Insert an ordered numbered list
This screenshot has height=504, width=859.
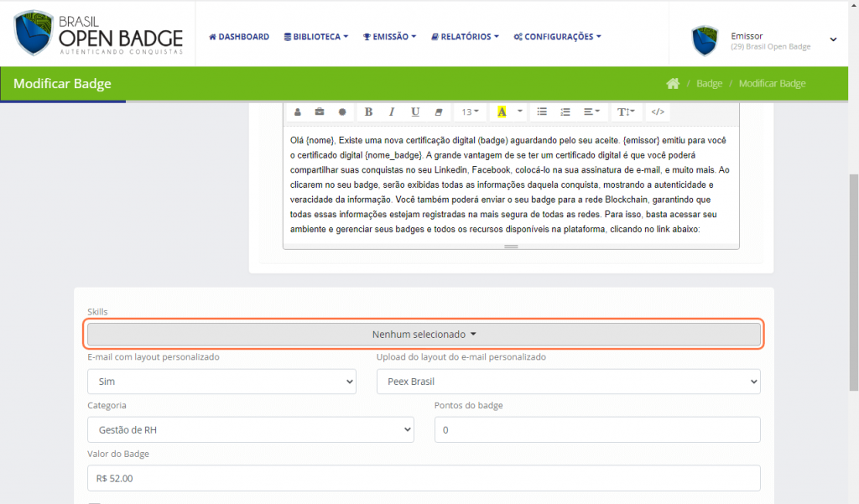coord(565,112)
